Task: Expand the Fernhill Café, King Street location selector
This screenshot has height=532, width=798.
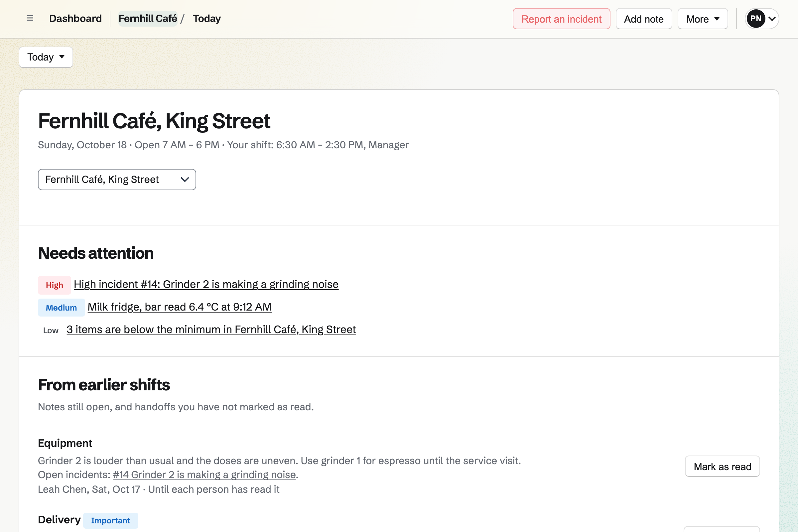Action: tap(117, 180)
